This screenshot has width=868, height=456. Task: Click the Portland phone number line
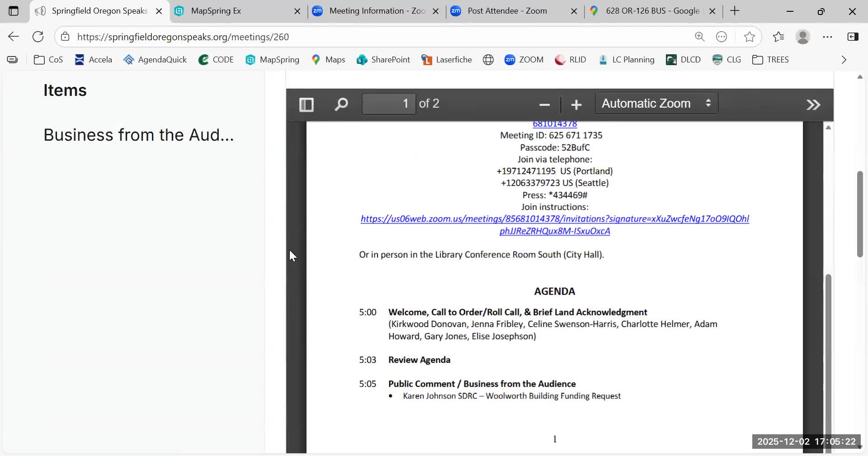(555, 171)
